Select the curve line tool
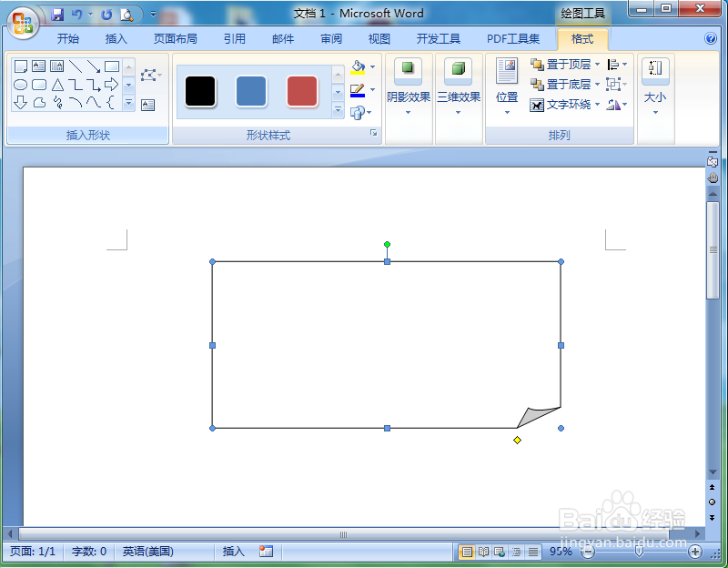Viewport: 728px width, 568px height. pos(94,102)
